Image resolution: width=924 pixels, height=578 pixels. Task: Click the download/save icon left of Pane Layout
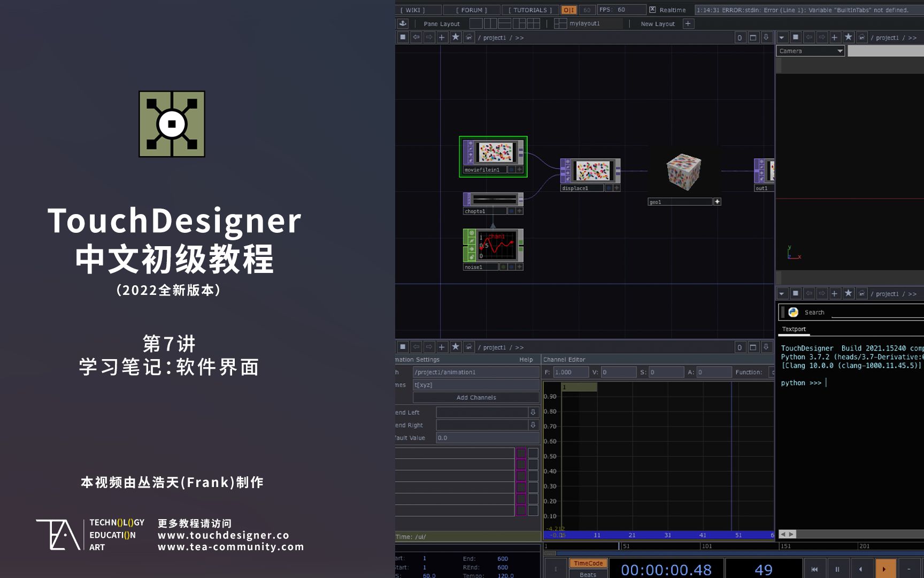tap(403, 24)
